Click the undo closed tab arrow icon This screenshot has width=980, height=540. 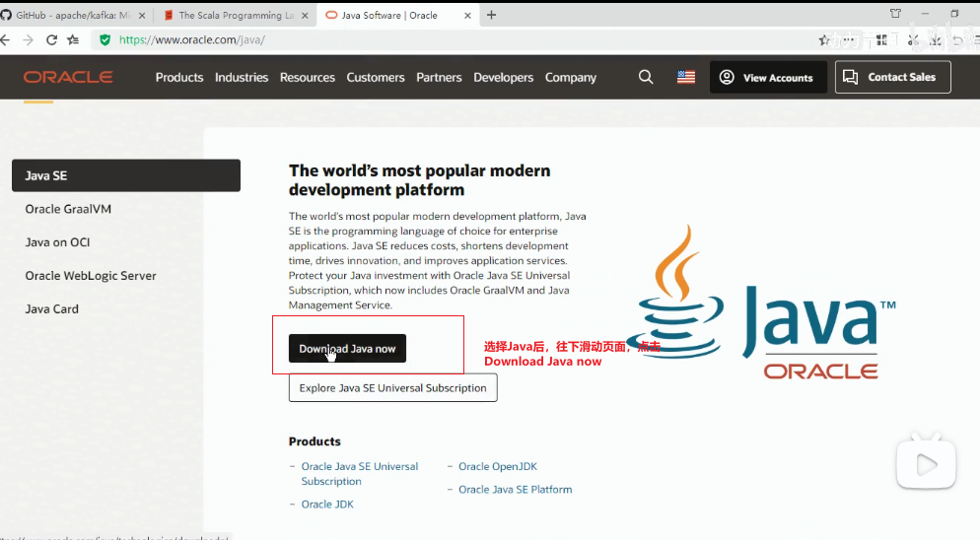(957, 41)
